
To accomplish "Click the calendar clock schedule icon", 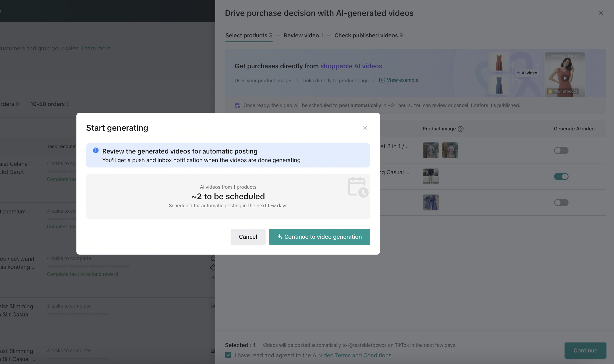I will tap(358, 187).
